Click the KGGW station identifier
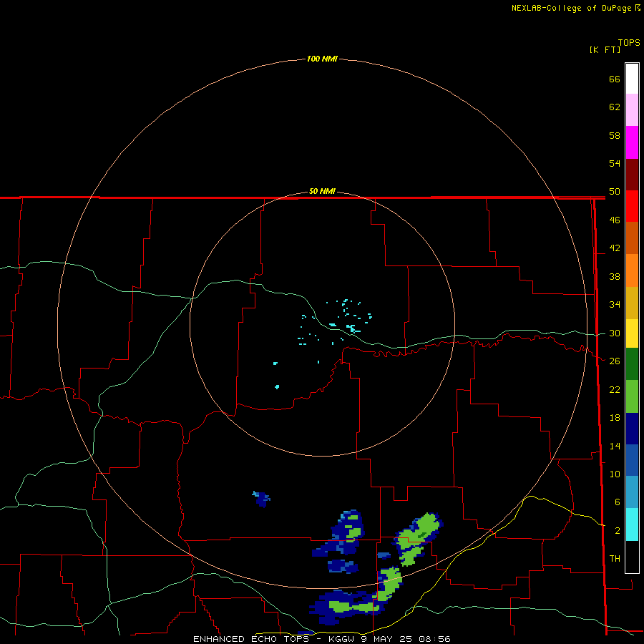 pos(341,639)
